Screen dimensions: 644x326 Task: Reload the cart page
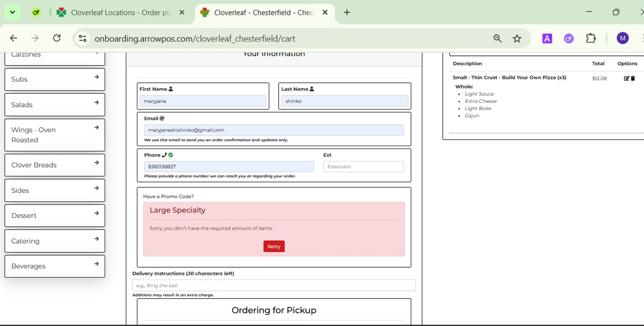57,38
